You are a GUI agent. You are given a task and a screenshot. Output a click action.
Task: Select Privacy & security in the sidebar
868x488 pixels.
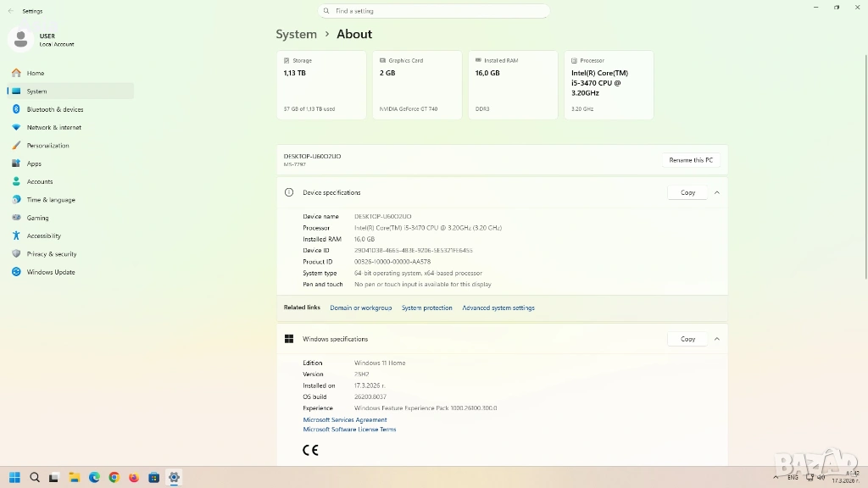(x=51, y=254)
